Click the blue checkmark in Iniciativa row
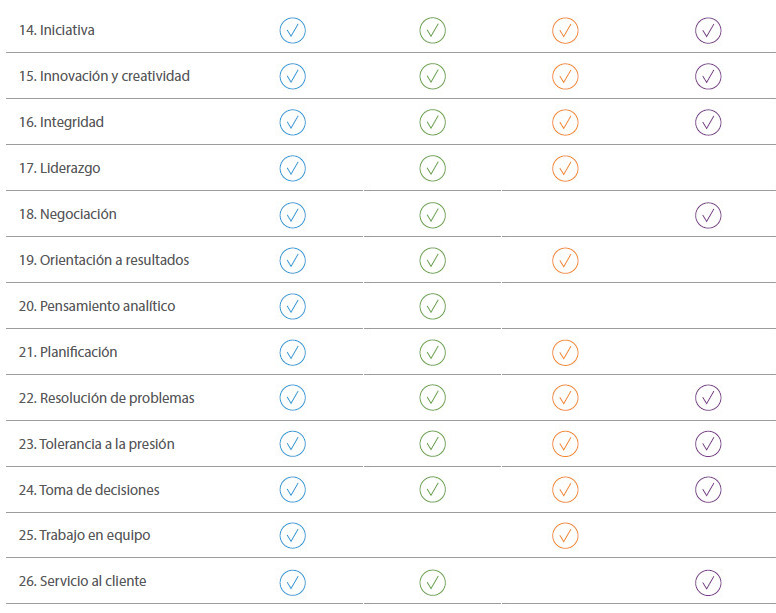This screenshot has width=776, height=613. pyautogui.click(x=292, y=31)
